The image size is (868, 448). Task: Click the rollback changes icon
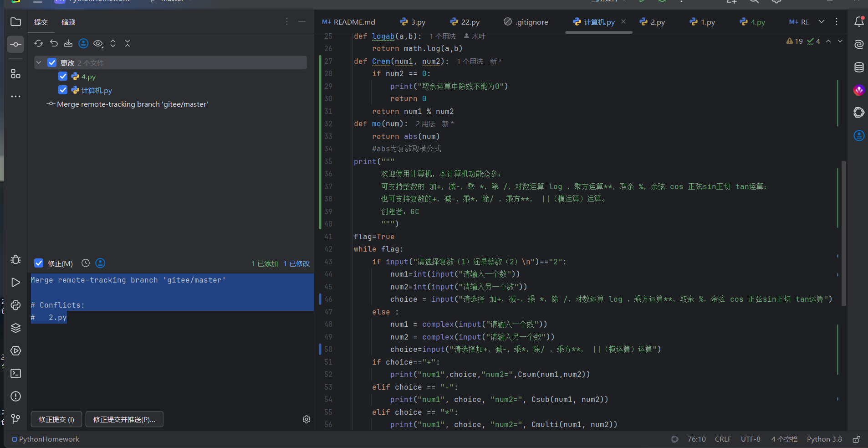coord(54,43)
